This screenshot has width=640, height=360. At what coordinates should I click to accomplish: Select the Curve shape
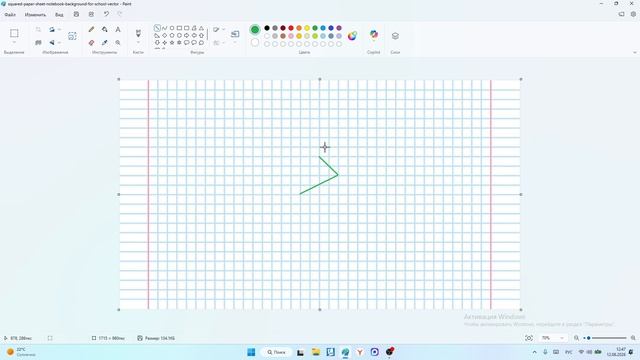coord(164,28)
